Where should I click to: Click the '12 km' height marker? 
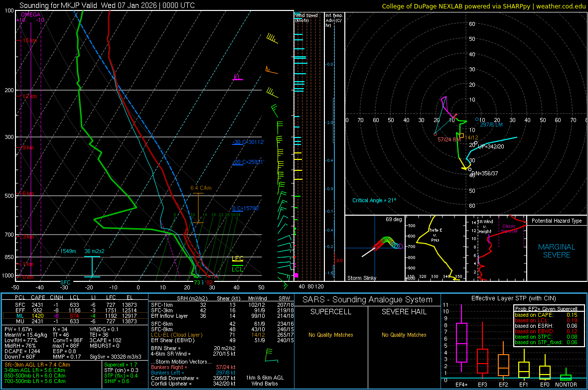pyautogui.click(x=29, y=96)
